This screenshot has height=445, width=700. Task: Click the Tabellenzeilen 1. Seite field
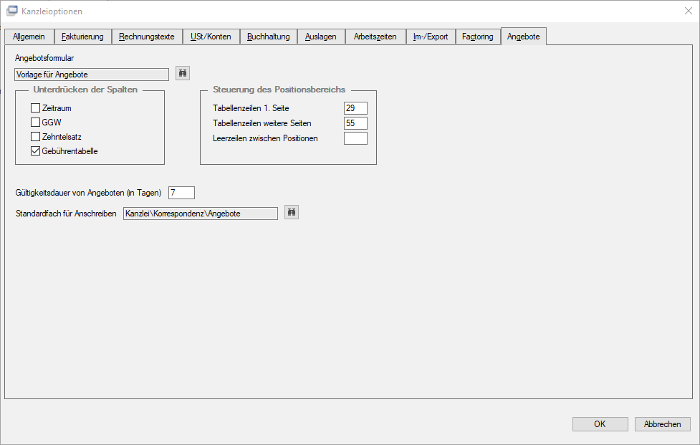coord(356,108)
